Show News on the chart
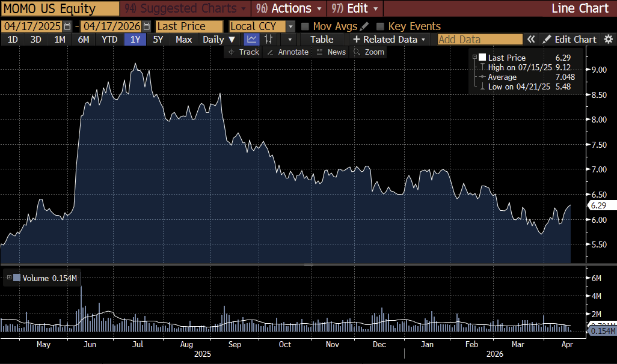The height and width of the screenshot is (364, 617). 331,52
